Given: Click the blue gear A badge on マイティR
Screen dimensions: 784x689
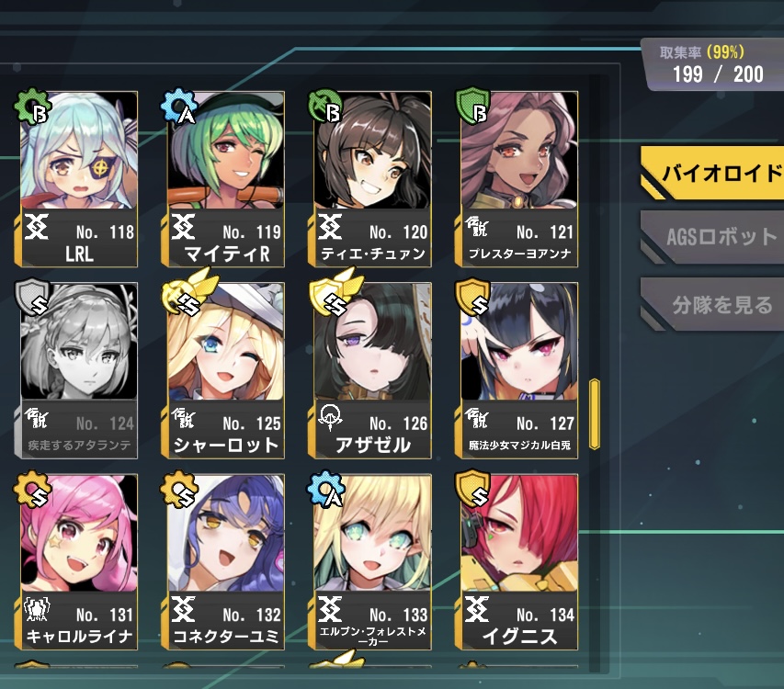Looking at the screenshot, I should coord(179,106).
